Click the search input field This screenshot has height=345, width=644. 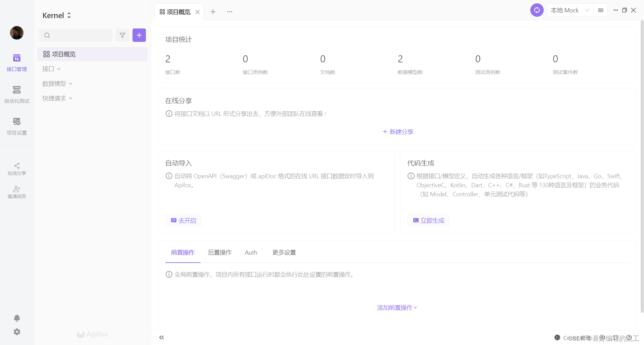coord(75,35)
